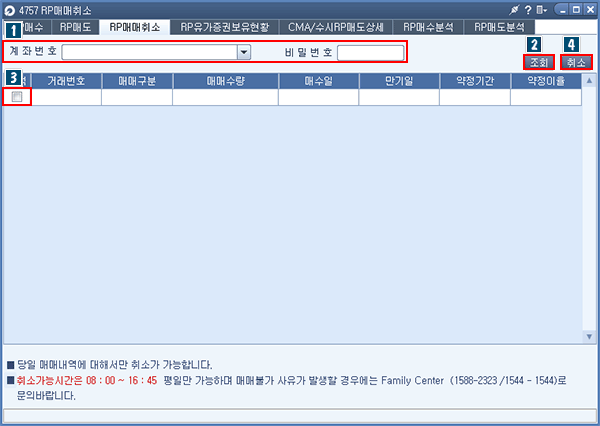This screenshot has height=426, width=600.
Task: Tick the checkbox in the first table row
Action: point(17,97)
